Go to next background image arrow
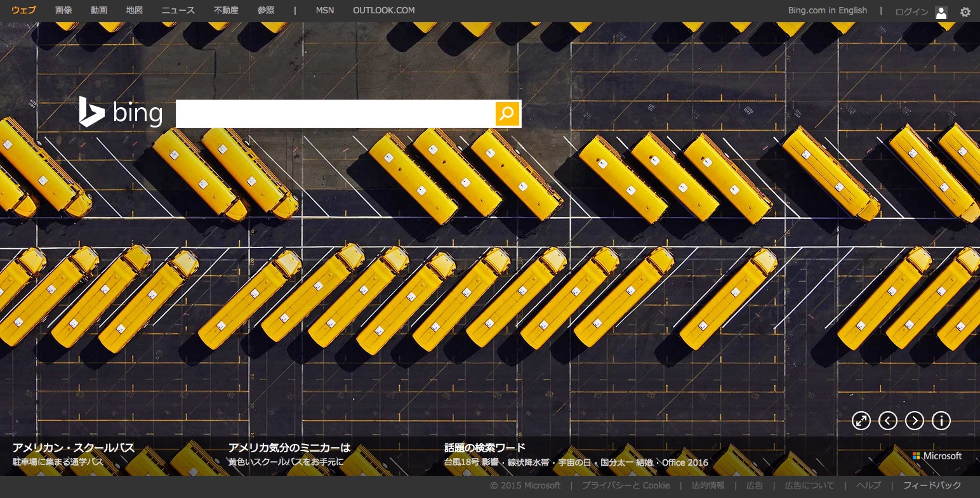This screenshot has height=498, width=980. (914, 421)
